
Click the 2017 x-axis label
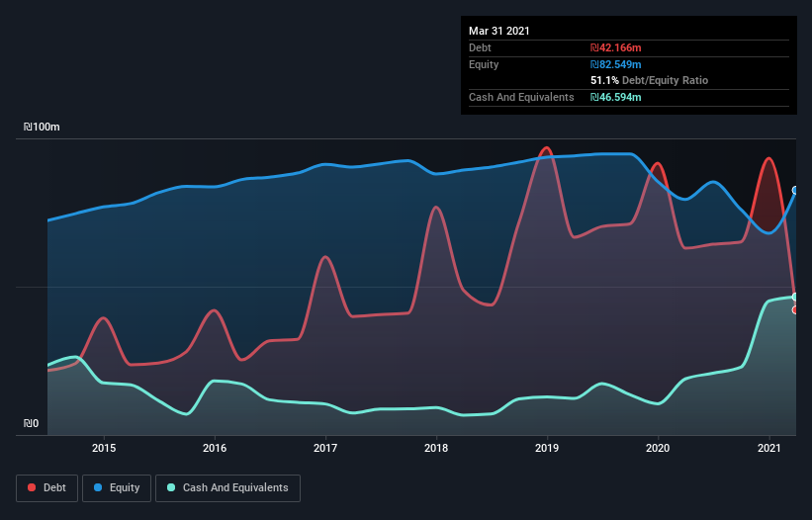coord(325,448)
